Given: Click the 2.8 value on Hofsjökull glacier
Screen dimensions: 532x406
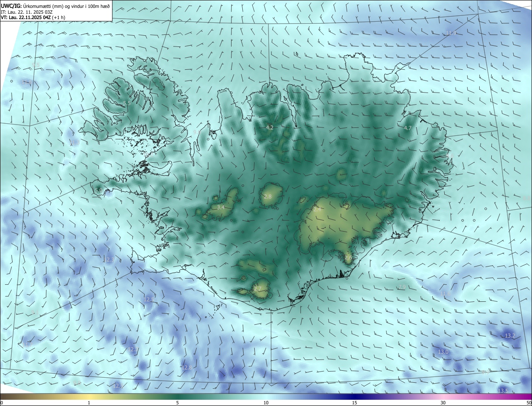Looking at the screenshot, I should (x=268, y=196).
